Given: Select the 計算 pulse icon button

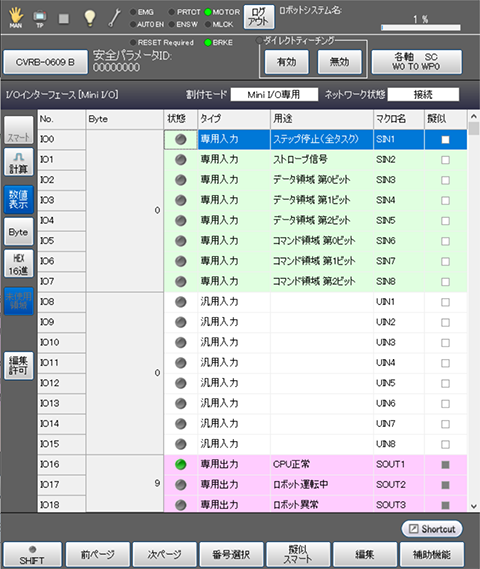Looking at the screenshot, I should (19, 162).
